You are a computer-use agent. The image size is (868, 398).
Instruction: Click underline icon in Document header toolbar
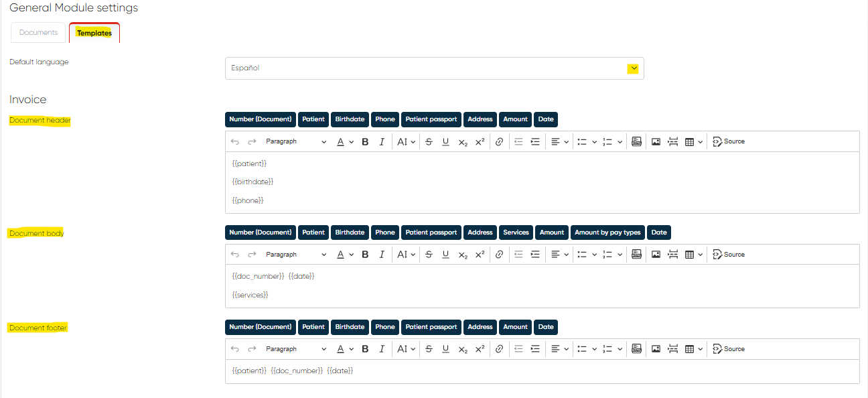click(x=445, y=141)
